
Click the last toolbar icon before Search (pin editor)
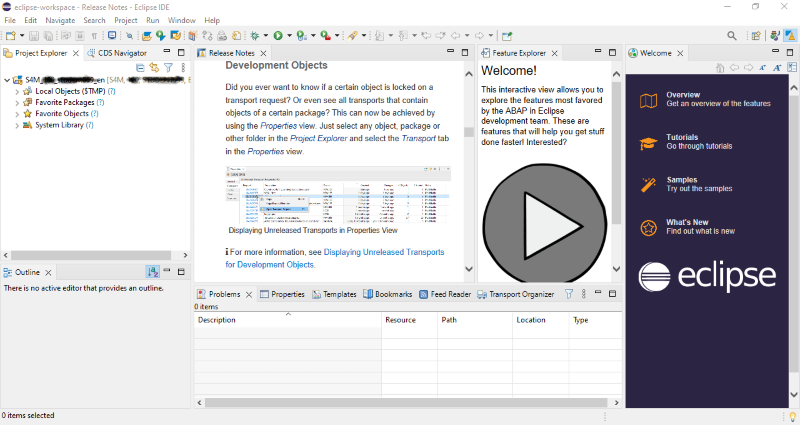[507, 36]
